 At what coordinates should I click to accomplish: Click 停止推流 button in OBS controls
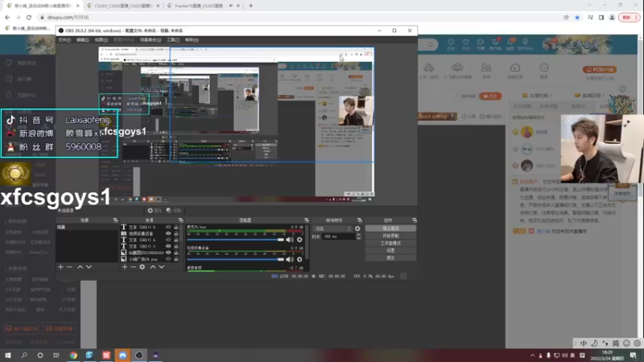[x=390, y=228]
